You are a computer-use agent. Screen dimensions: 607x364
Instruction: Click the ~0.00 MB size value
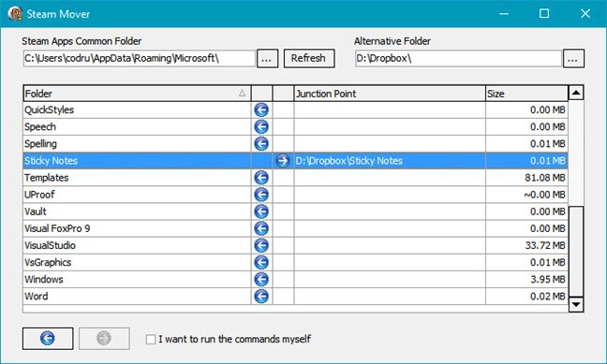[544, 195]
